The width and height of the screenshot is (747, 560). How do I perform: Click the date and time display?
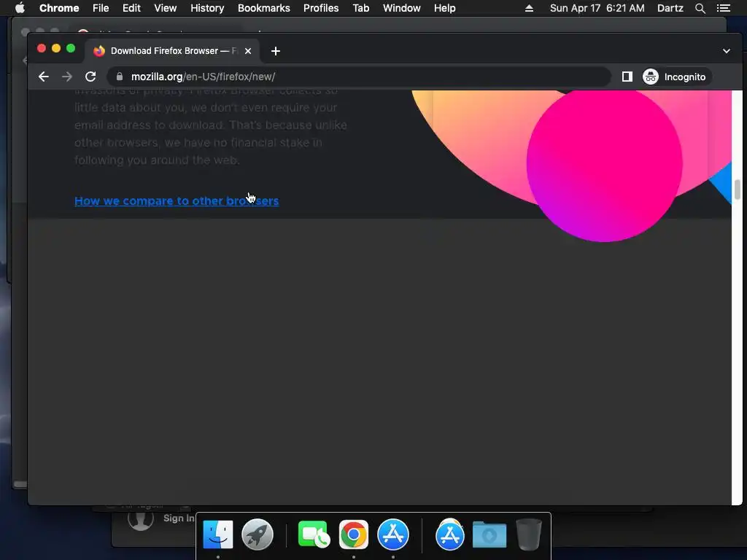[x=597, y=8]
